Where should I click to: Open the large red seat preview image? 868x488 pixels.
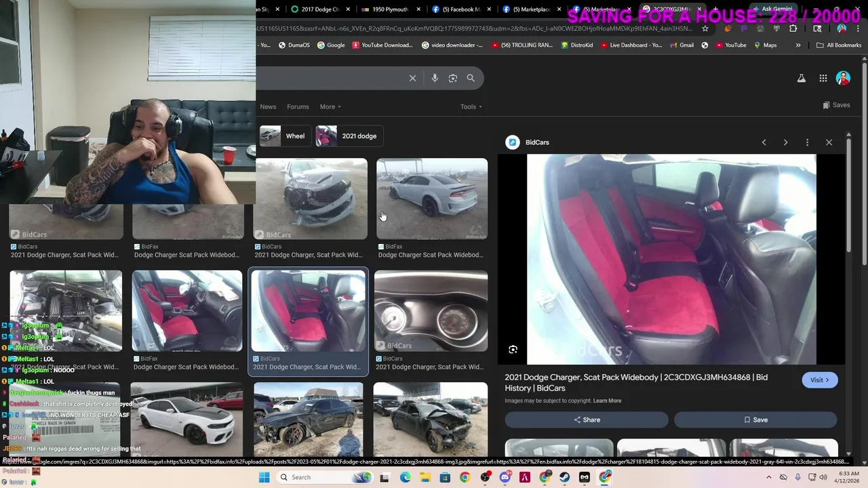(671, 260)
